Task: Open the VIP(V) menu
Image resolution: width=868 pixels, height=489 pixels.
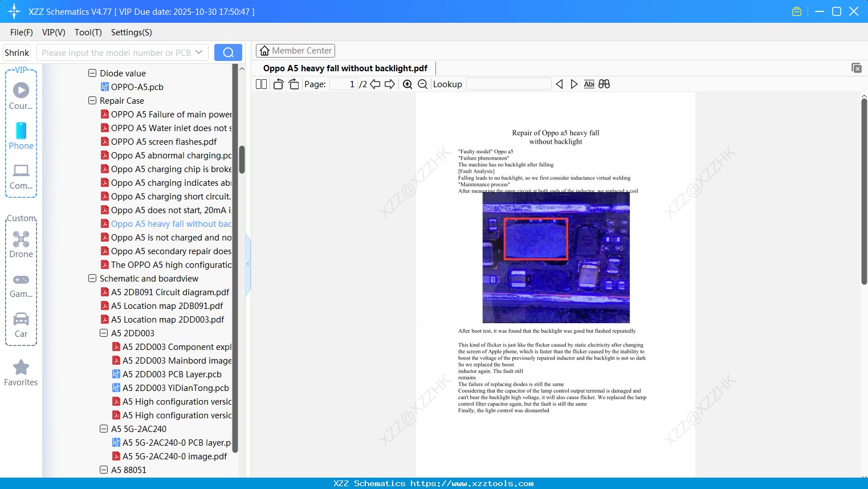Action: 54,32
